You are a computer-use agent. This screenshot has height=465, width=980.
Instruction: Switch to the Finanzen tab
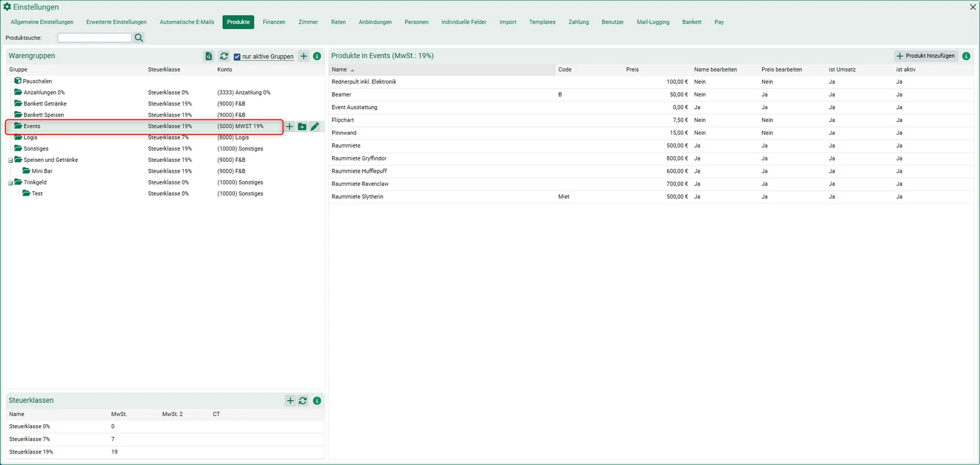[x=274, y=22]
